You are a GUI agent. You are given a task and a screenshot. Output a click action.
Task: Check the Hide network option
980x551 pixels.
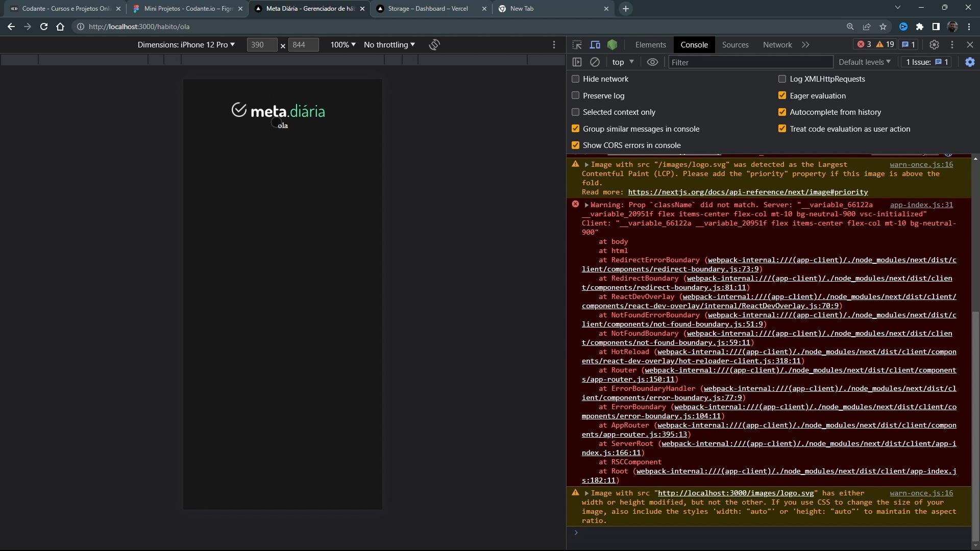coord(576,79)
